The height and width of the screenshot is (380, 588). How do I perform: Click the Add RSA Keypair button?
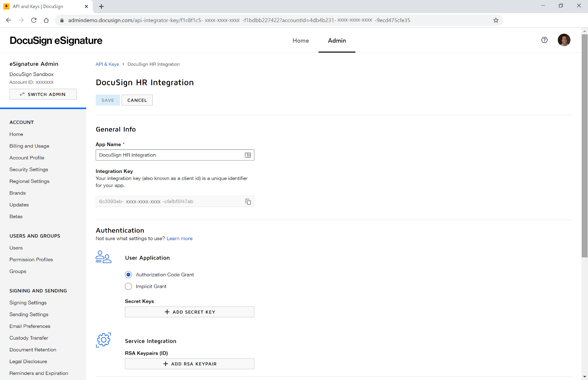coord(189,363)
